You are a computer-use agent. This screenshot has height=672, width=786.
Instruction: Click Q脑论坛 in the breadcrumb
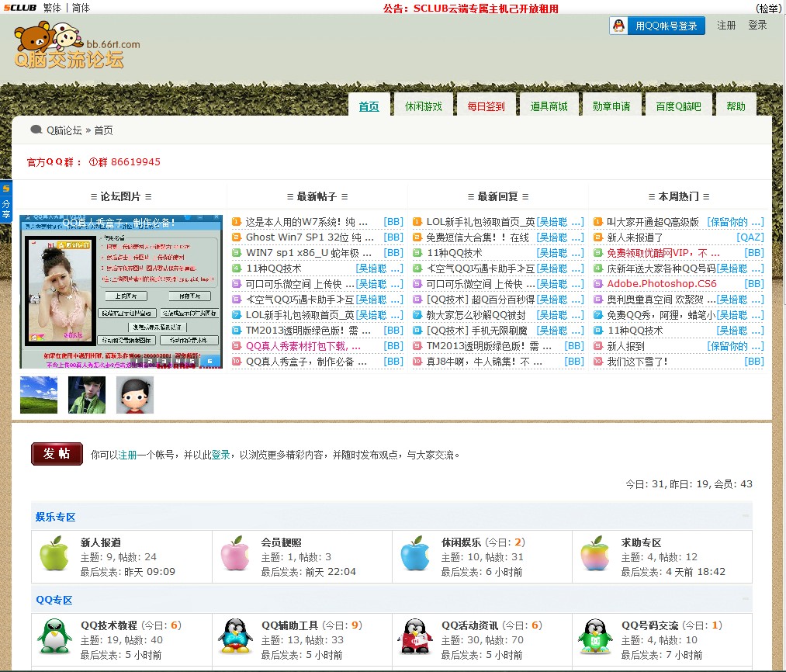point(64,130)
